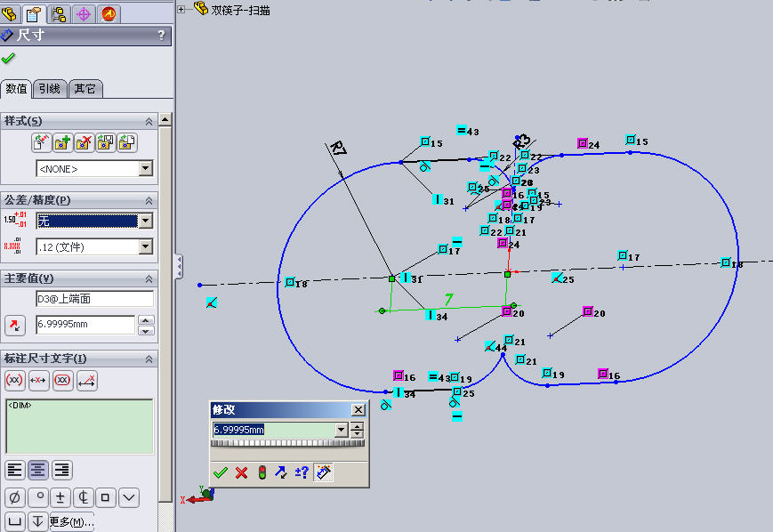
Task: Collapse the 公差/精度(P) section
Action: coord(149,201)
